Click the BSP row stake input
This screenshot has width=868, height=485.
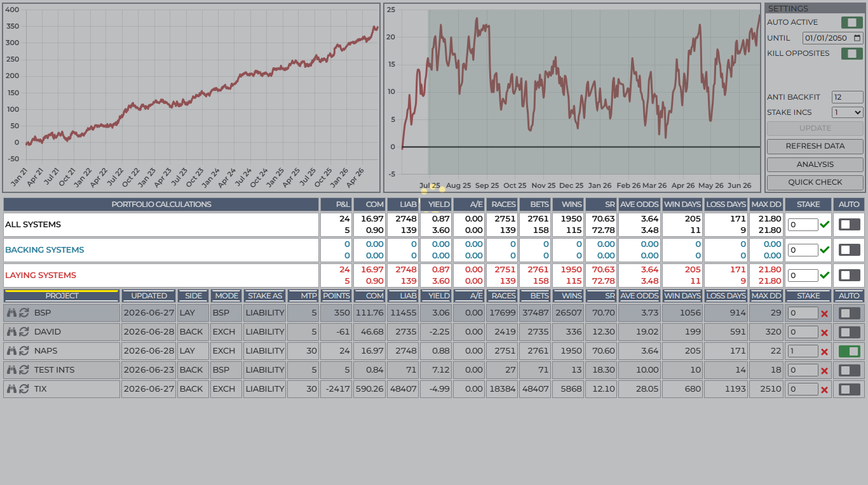pyautogui.click(x=803, y=313)
